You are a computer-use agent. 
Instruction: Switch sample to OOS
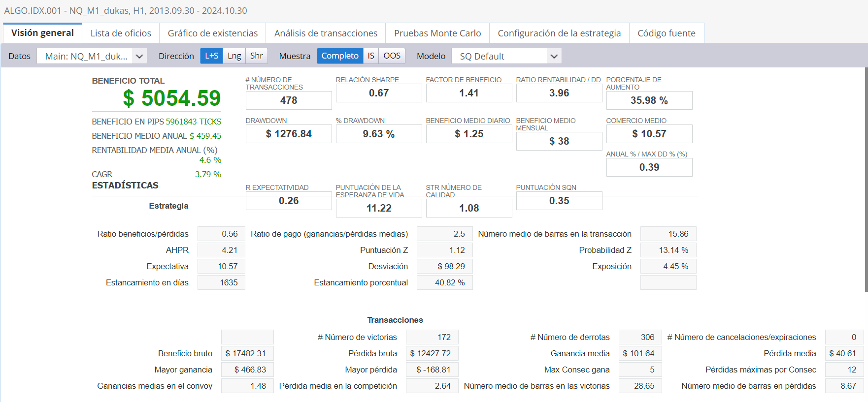tap(392, 56)
